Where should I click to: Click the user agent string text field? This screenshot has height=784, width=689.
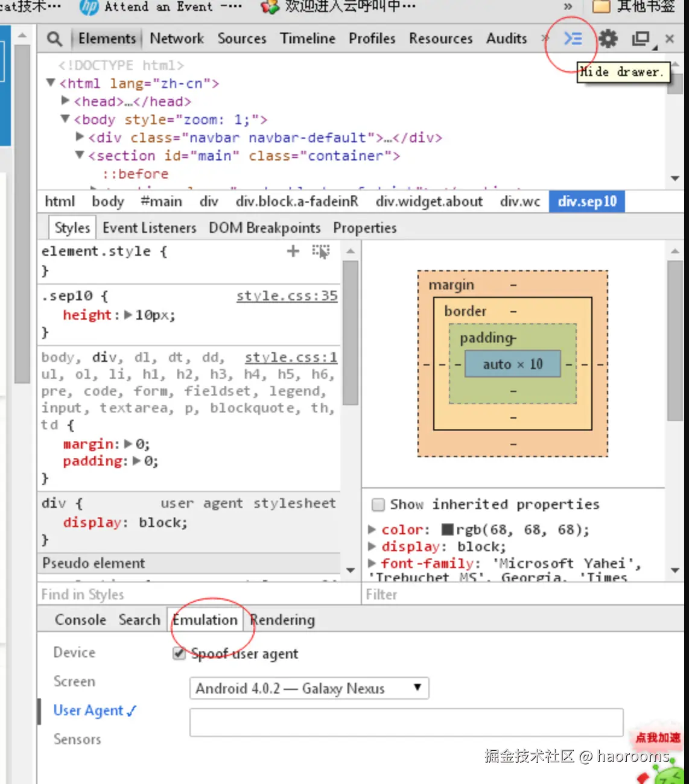click(407, 722)
